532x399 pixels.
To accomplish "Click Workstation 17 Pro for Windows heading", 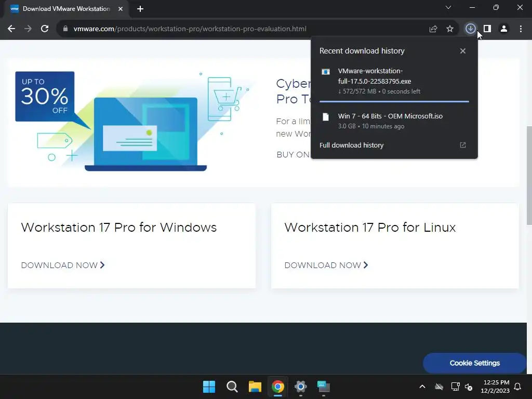I will (119, 228).
